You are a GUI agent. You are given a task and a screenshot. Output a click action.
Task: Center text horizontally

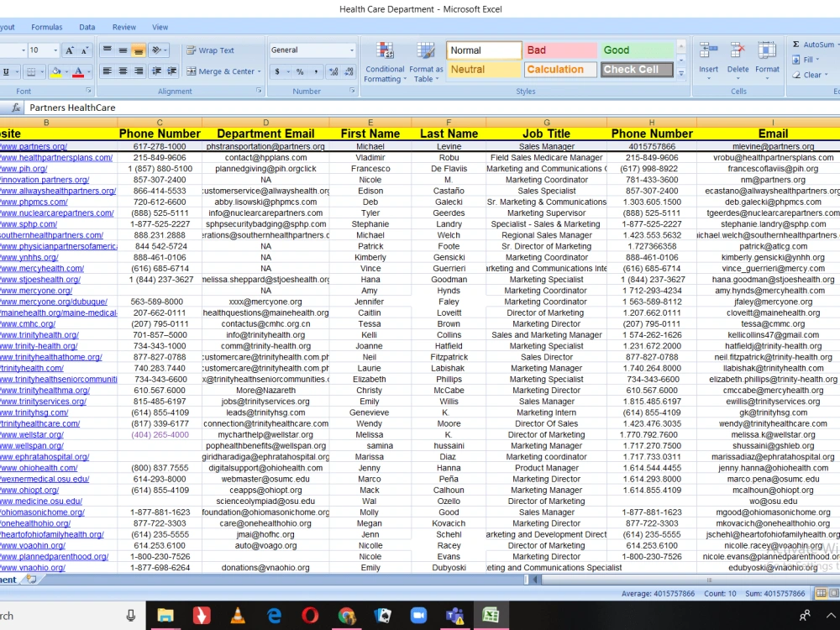(x=123, y=71)
